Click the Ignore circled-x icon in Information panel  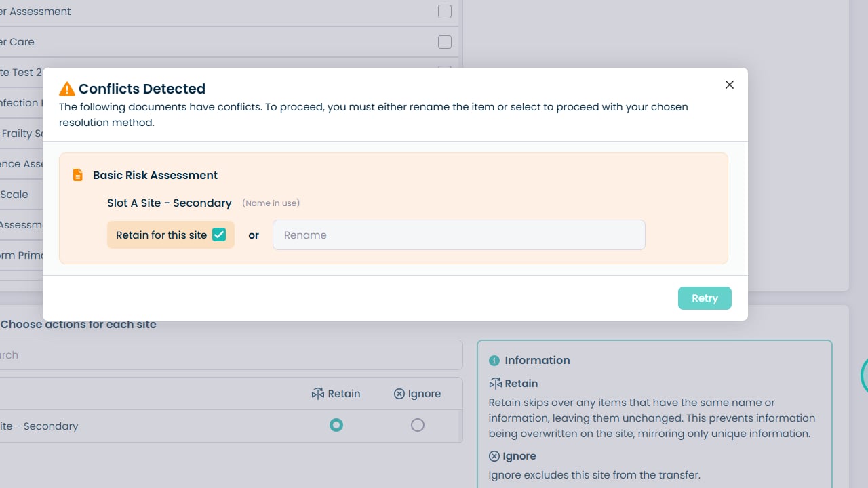(494, 456)
